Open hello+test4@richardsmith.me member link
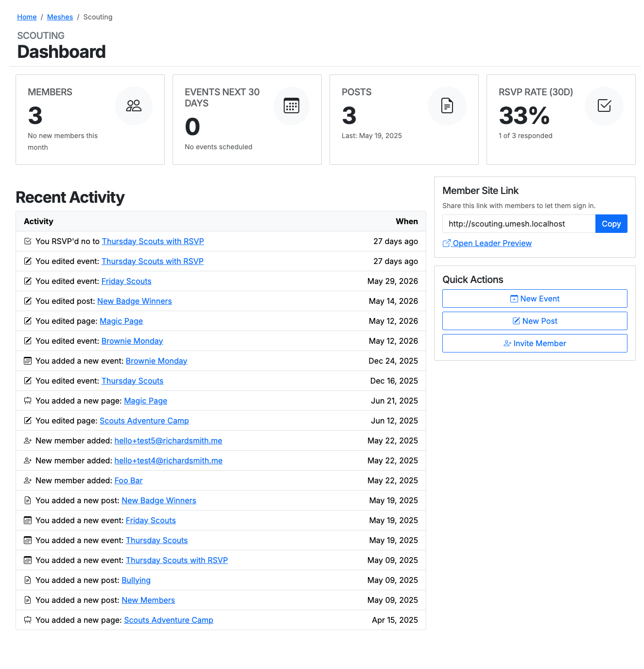The width and height of the screenshot is (644, 669). [169, 460]
